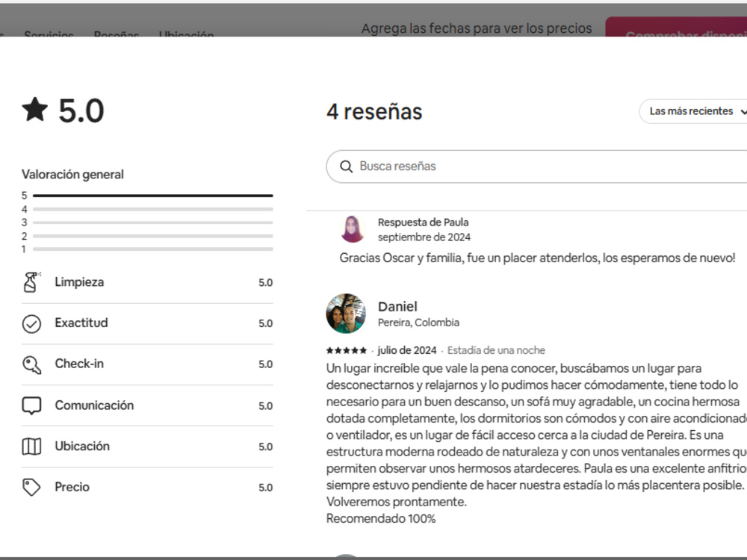Image resolution: width=747 pixels, height=560 pixels.
Task: Click the 1-star rating bar
Action: click(x=153, y=249)
